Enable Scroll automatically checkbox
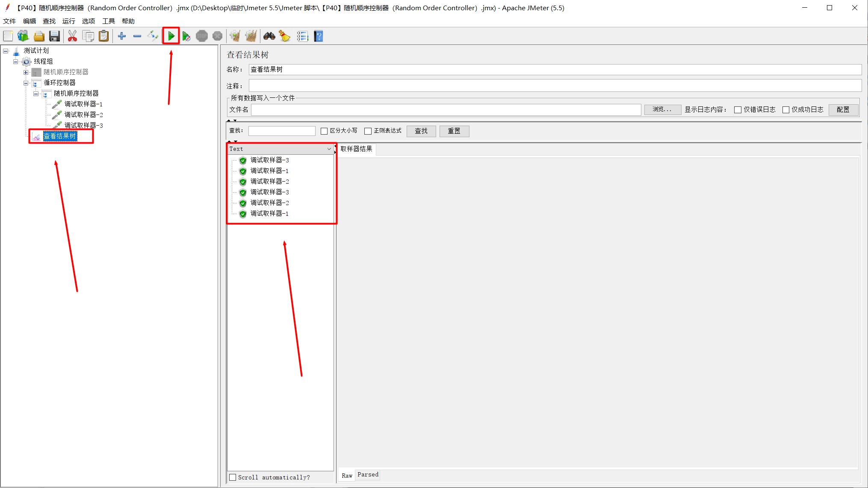868x488 pixels. [233, 477]
